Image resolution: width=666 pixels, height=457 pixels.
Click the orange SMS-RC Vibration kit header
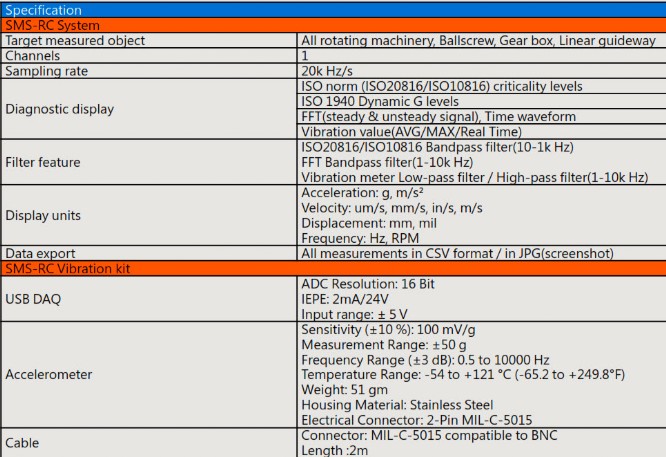point(333,269)
